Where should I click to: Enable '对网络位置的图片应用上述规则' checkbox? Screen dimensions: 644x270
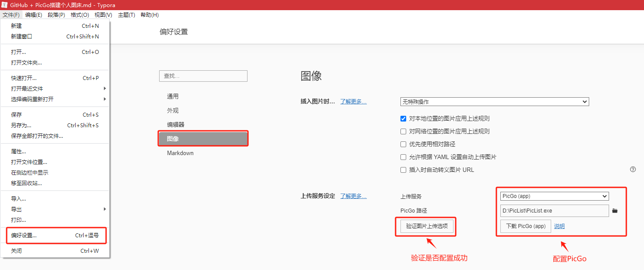(403, 131)
